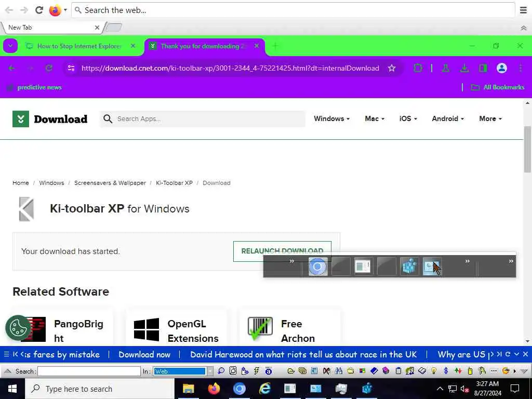This screenshot has height=399, width=532.
Task: Expand the More dropdown menu
Action: [x=490, y=119]
